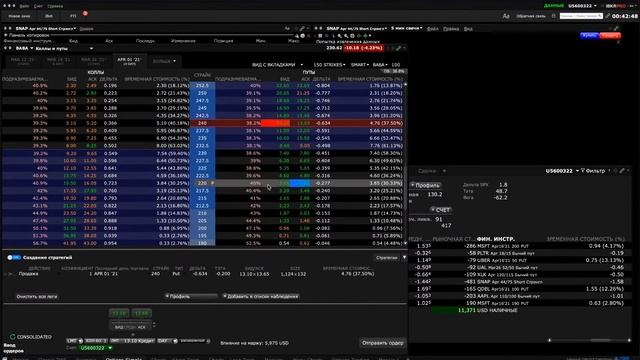Click into the top-right search field
This screenshot has height=360, width=640.
(581, 16)
